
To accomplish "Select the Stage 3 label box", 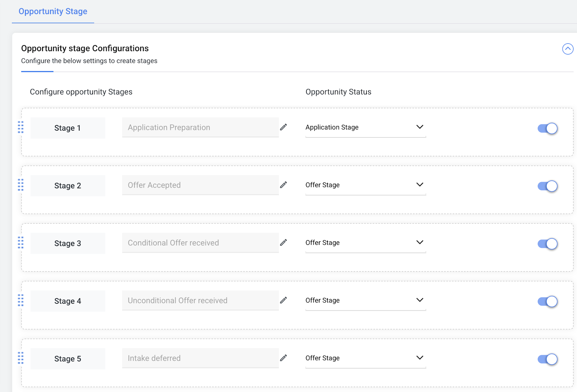I will [68, 243].
